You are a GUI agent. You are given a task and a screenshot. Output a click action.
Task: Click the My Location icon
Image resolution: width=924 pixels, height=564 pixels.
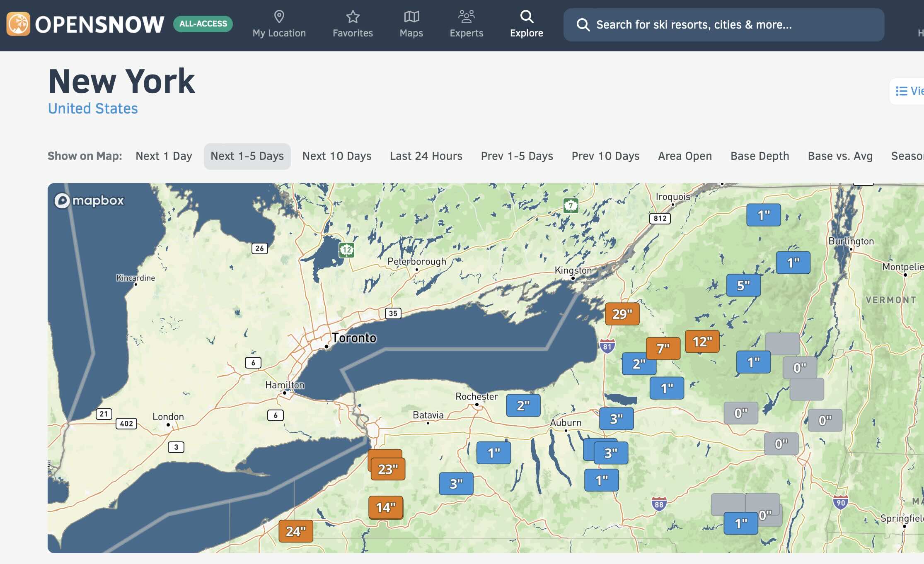click(279, 16)
